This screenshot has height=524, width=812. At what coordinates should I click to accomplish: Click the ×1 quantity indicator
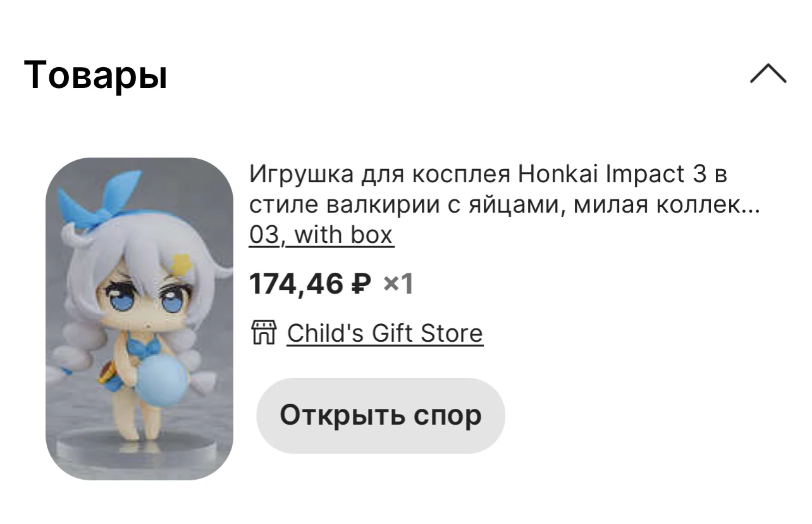398,284
